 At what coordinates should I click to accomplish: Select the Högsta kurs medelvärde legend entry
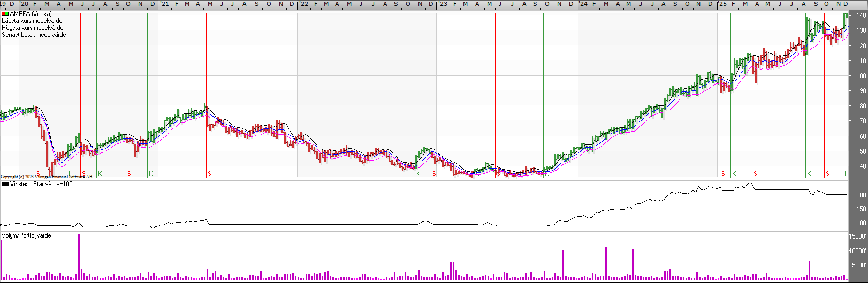33,28
